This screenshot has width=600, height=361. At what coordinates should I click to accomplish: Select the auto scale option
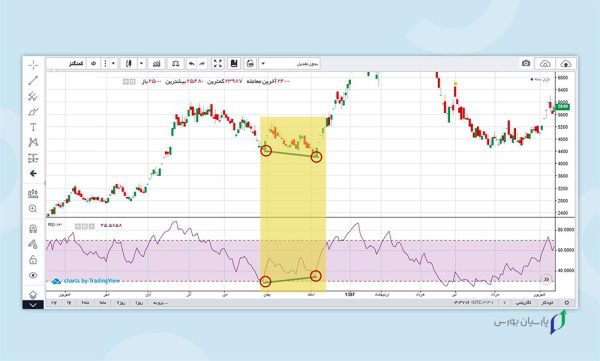(x=547, y=302)
